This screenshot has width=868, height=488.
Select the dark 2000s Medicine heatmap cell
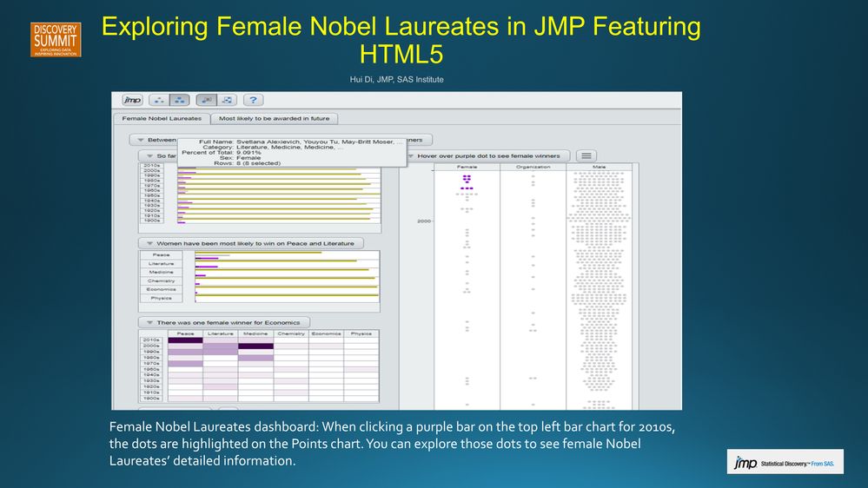(x=255, y=346)
